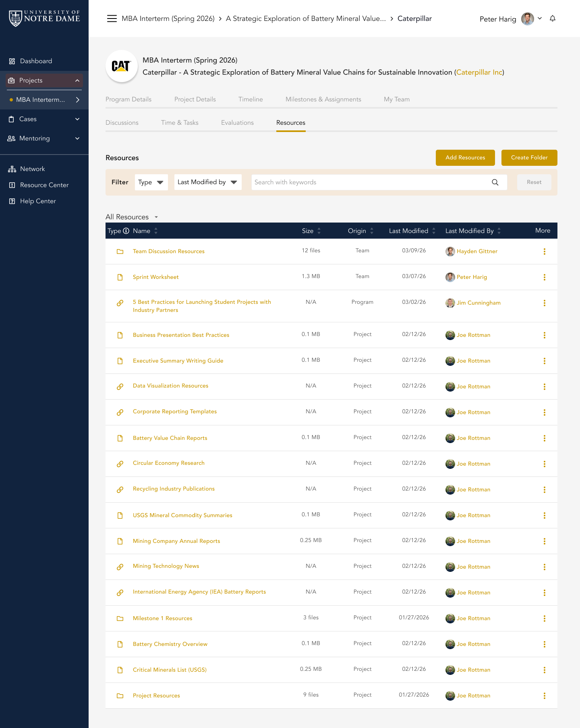Open the Timeline tab
The width and height of the screenshot is (580, 728).
pos(251,99)
